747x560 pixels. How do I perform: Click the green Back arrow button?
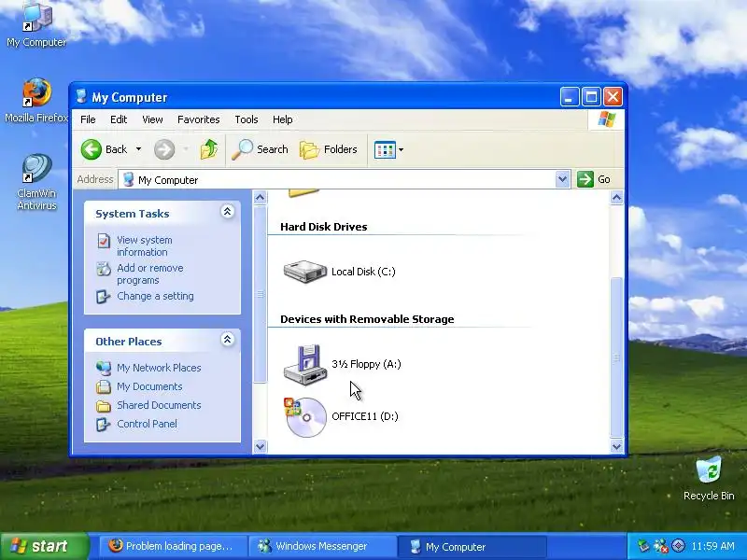tap(91, 149)
